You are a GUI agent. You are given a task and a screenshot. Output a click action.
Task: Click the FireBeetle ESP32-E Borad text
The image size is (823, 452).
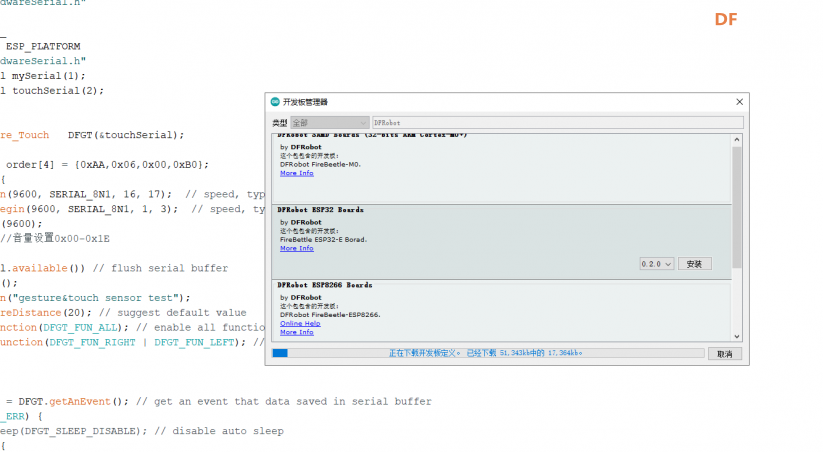pos(323,239)
